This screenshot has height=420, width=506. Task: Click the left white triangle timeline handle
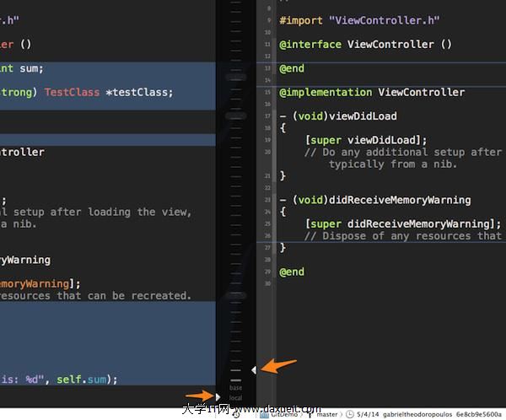pyautogui.click(x=218, y=396)
